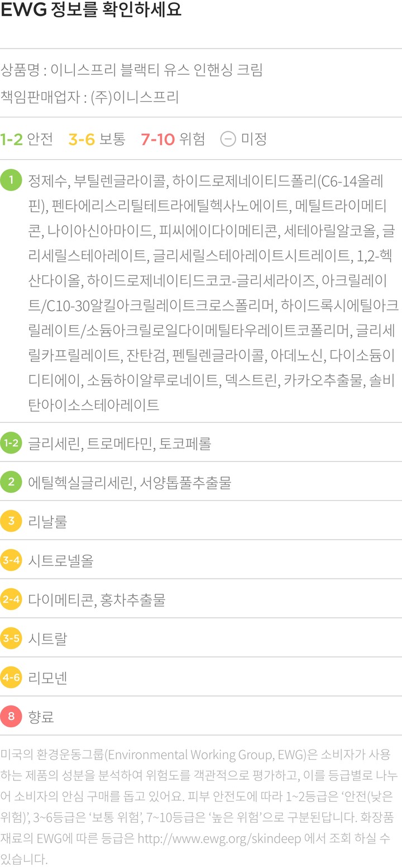Click the green grade 1 badge

tap(11, 180)
